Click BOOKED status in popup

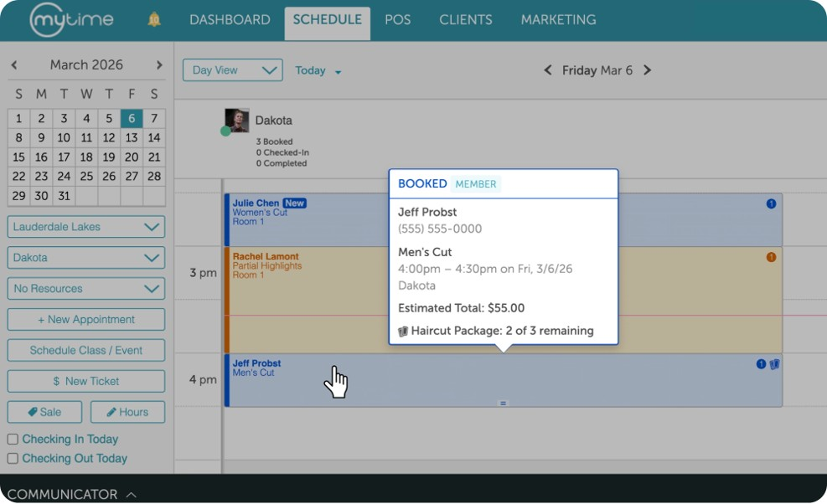pyautogui.click(x=422, y=183)
